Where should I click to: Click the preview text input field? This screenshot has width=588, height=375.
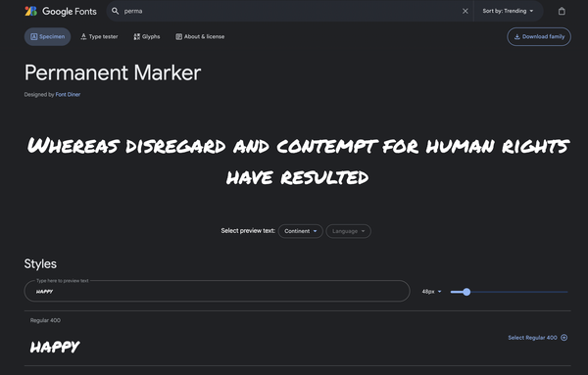(x=218, y=291)
